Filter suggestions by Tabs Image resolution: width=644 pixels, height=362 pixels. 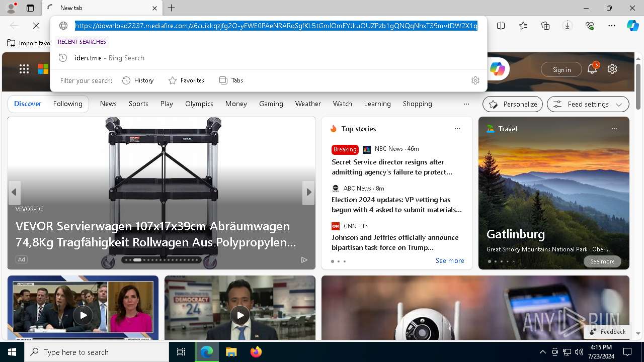pyautogui.click(x=231, y=80)
